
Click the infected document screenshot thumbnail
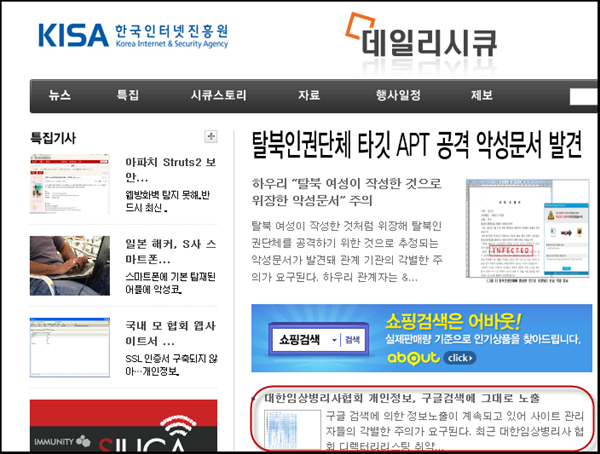tap(524, 233)
